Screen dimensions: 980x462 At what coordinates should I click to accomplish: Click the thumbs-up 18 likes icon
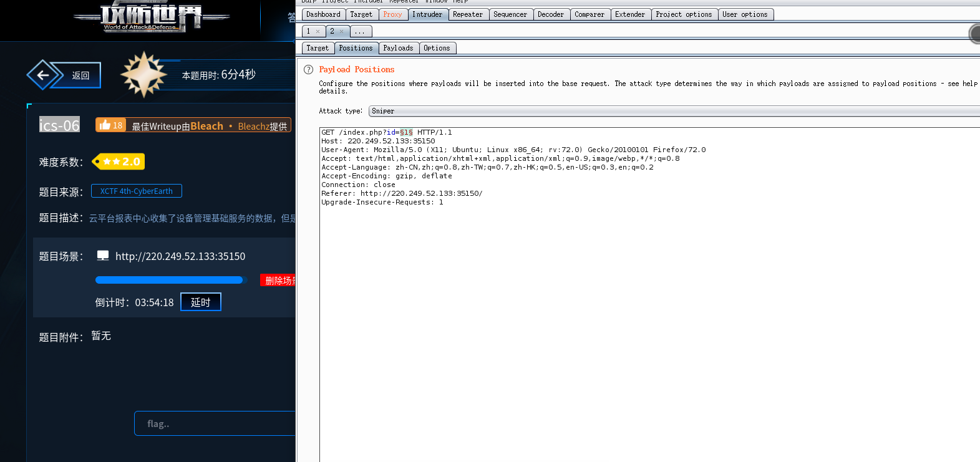111,125
